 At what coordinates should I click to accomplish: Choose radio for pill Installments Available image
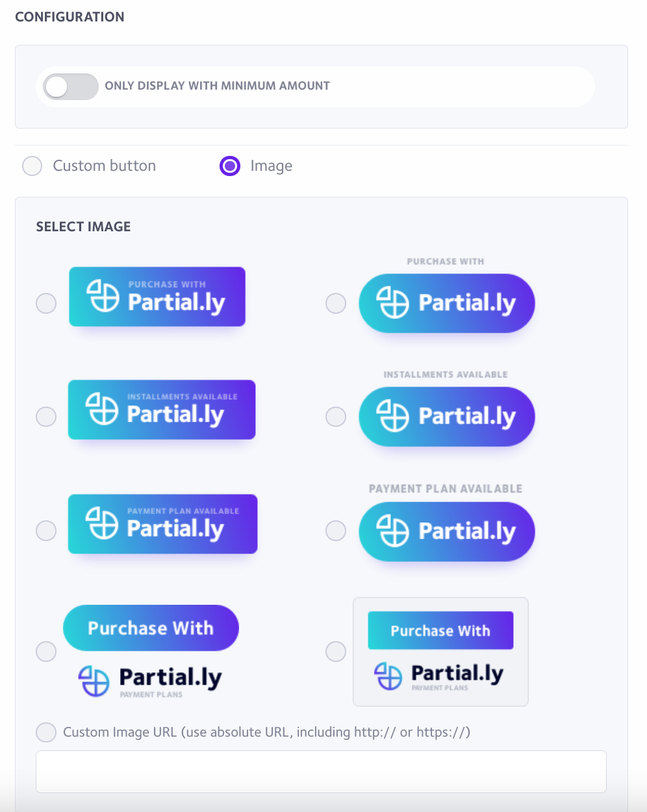point(336,416)
